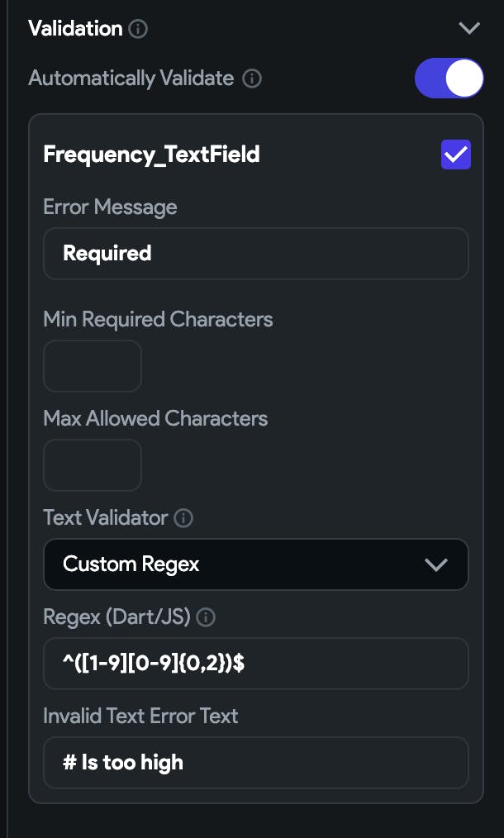Click the '# Is too high' error text field
Image resolution: width=504 pixels, height=838 pixels.
click(x=256, y=763)
